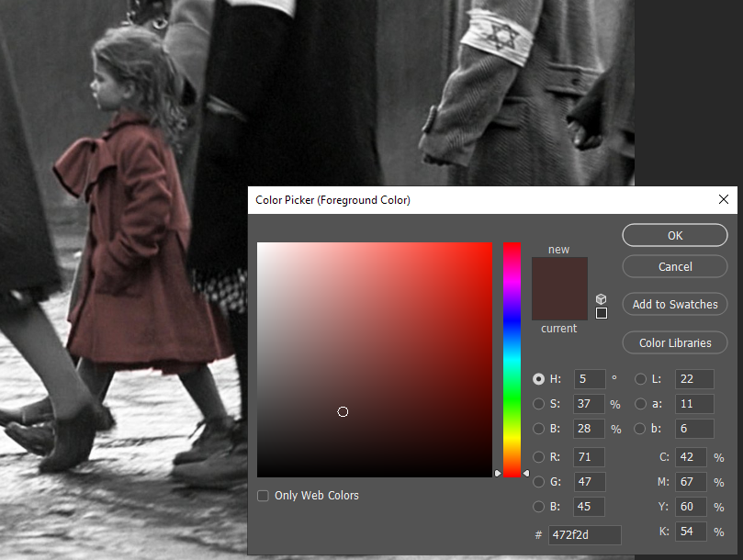Click the brightness value field showing 28
Viewport: 743px width, 560px height.
click(x=590, y=429)
